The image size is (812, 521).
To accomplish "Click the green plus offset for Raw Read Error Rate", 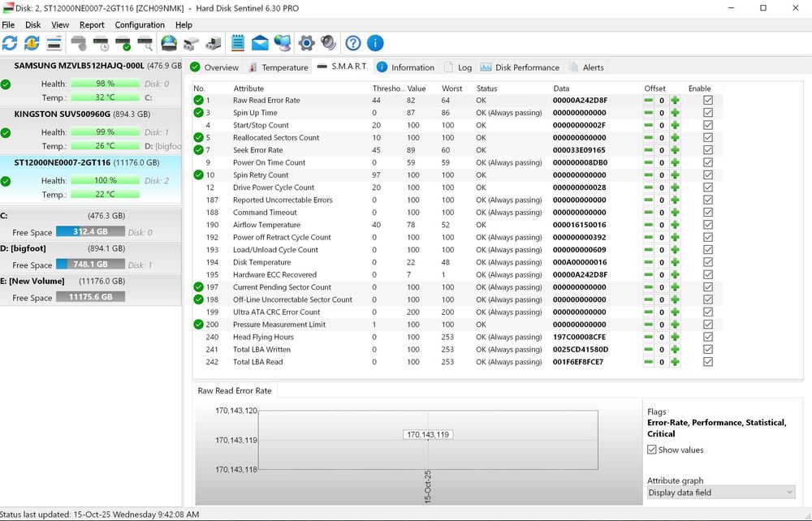I will [x=675, y=101].
